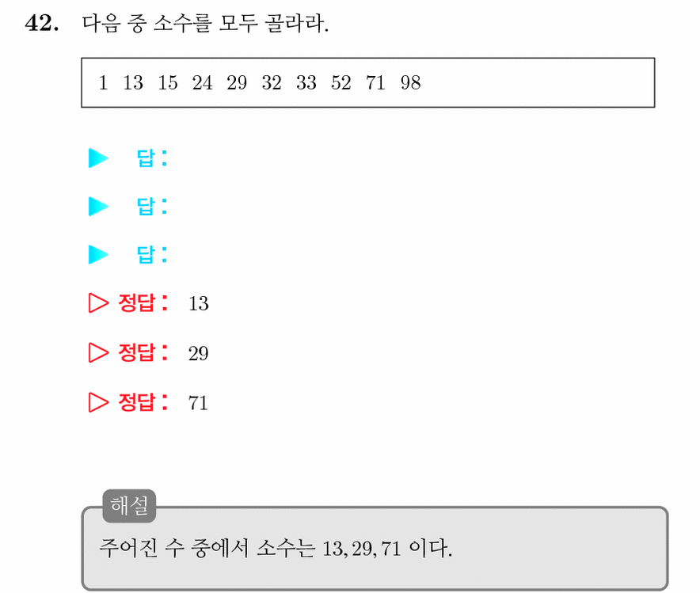Select the gray 해설 tab label
Viewport: 700px width, 593px height.
[129, 506]
